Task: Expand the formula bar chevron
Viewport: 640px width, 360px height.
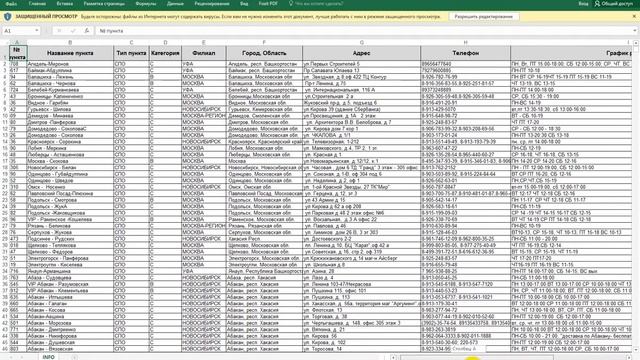Action: tap(635, 31)
